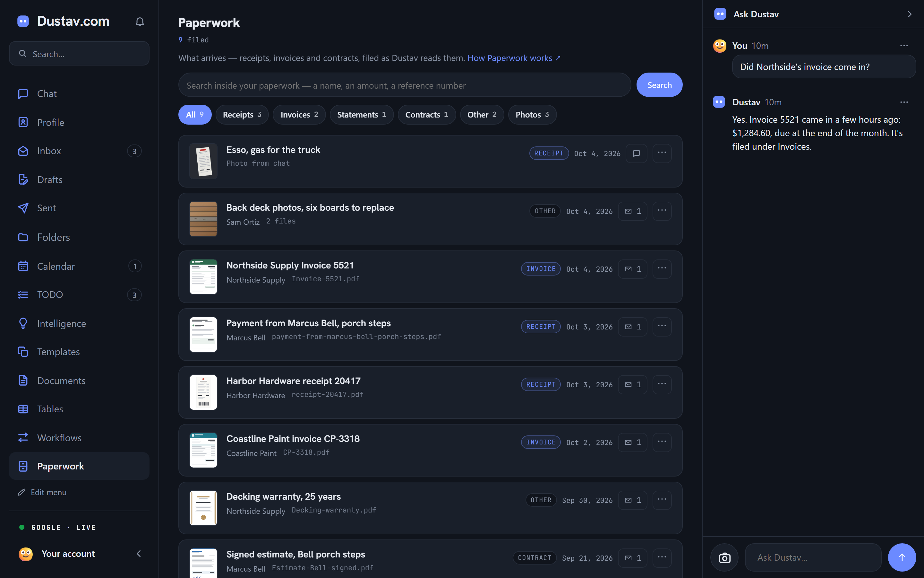Click the notifications bell icon
924x578 pixels.
[x=140, y=22]
